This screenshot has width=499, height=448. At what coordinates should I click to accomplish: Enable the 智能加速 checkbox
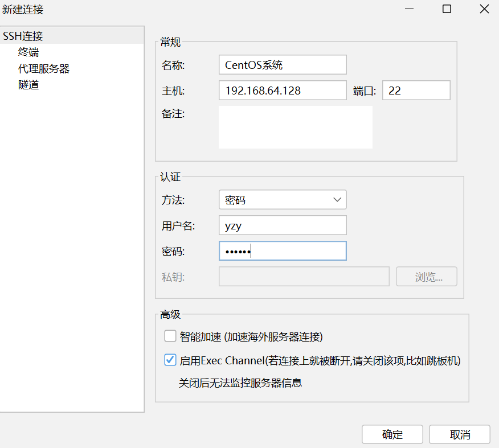point(170,336)
